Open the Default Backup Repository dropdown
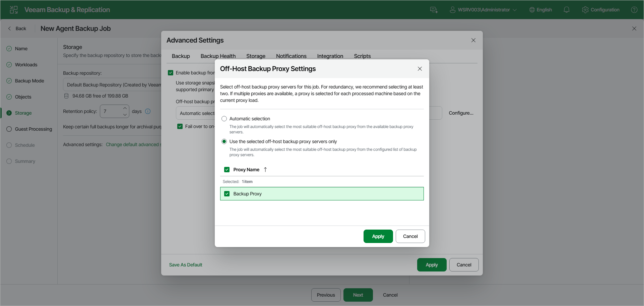 112,85
